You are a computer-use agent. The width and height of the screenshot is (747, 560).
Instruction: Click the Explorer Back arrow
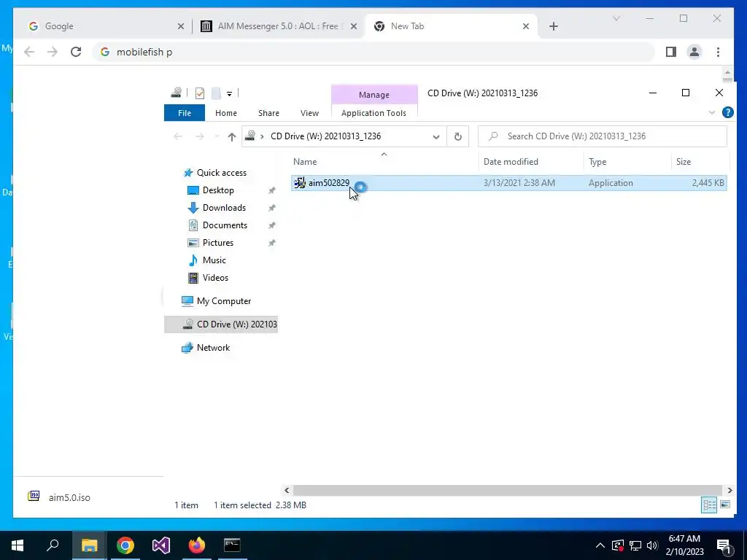[x=178, y=136]
